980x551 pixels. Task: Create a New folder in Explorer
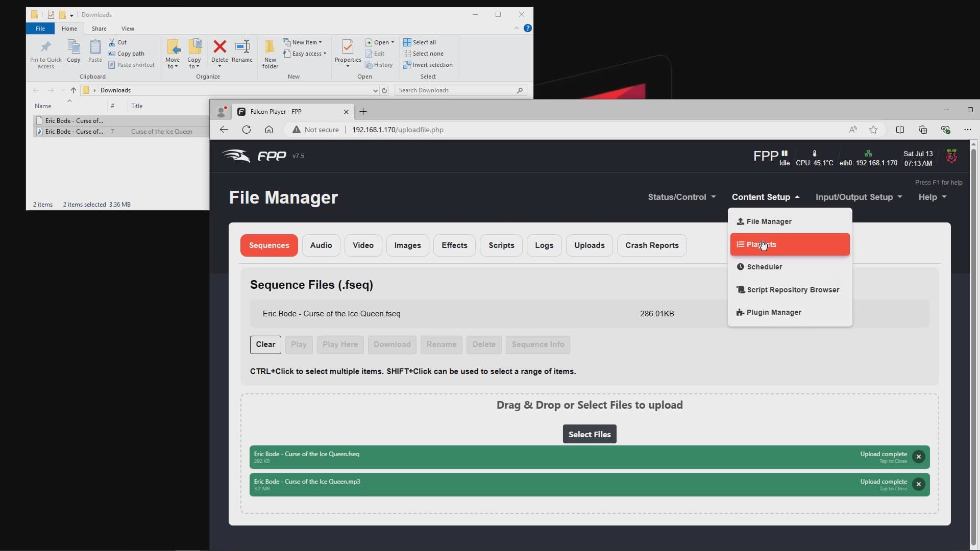point(270,54)
